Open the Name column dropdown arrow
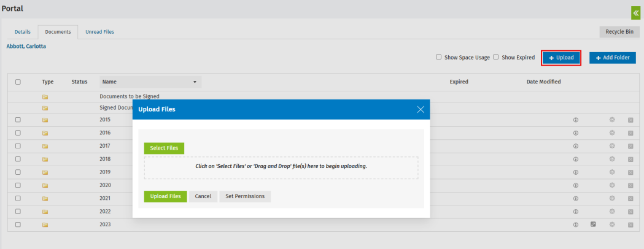The height and width of the screenshot is (249, 644). coord(195,82)
